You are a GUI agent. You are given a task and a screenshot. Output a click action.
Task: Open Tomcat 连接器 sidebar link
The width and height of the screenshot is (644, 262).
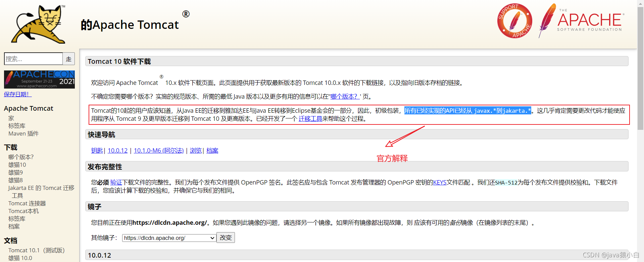click(x=27, y=203)
